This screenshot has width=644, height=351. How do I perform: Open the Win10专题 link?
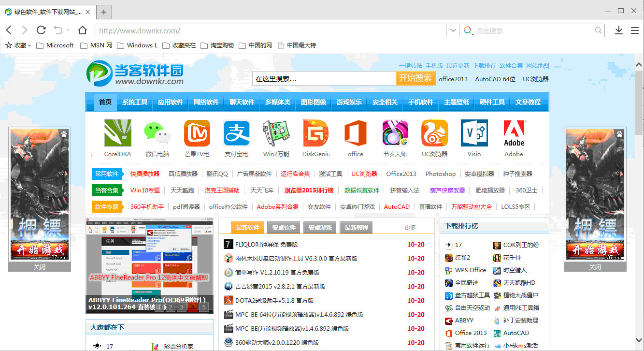[x=145, y=190]
